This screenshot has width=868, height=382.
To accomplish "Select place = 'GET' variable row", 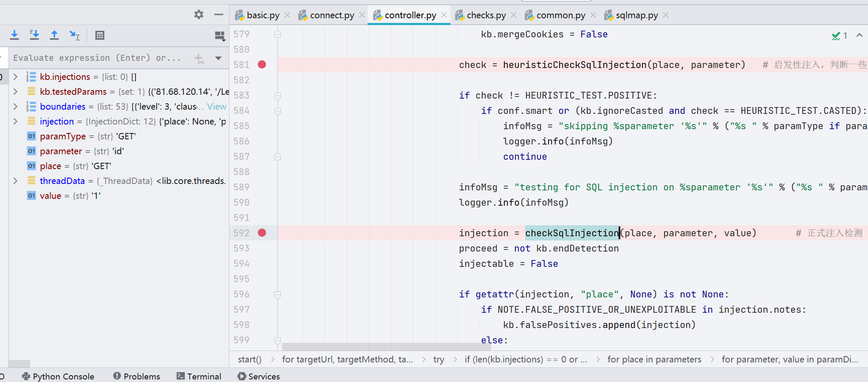I will (x=119, y=166).
